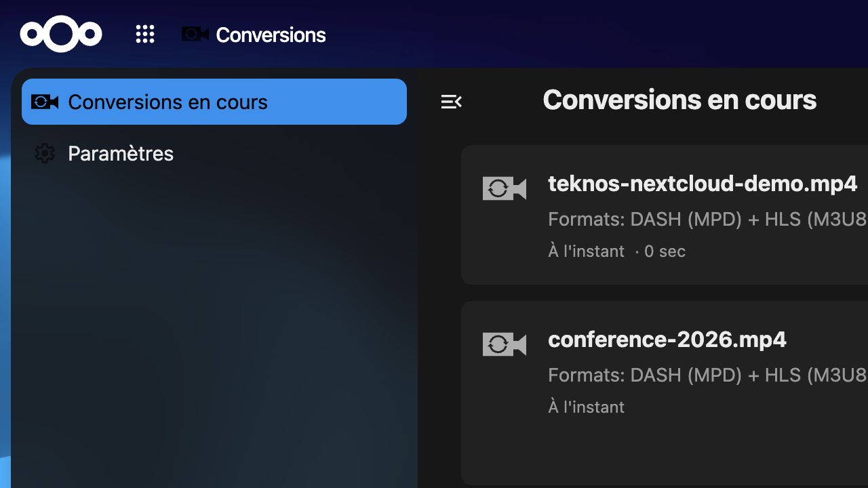The width and height of the screenshot is (868, 488).
Task: Select the conference-2026.mp4 file name
Action: [667, 340]
